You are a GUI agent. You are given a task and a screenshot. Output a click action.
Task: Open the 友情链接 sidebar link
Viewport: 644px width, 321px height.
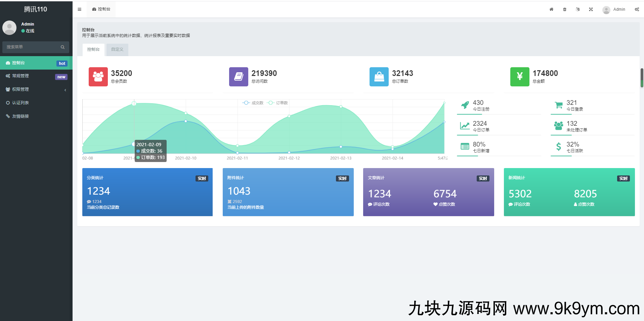click(x=36, y=116)
